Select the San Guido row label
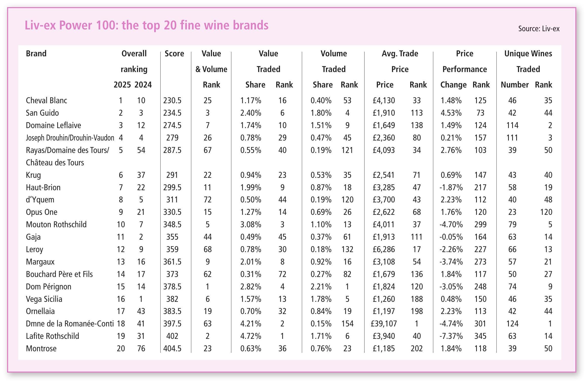The height and width of the screenshot is (384, 588). pyautogui.click(x=42, y=113)
